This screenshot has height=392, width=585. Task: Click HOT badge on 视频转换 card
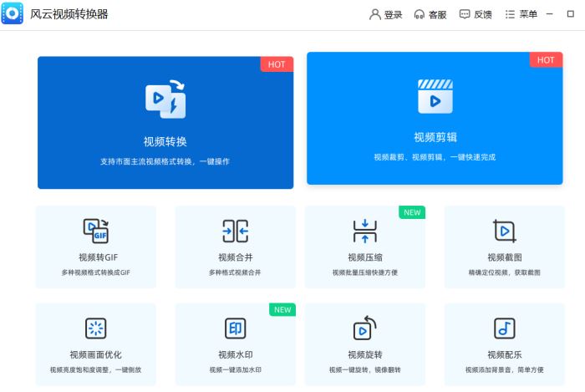(x=277, y=64)
